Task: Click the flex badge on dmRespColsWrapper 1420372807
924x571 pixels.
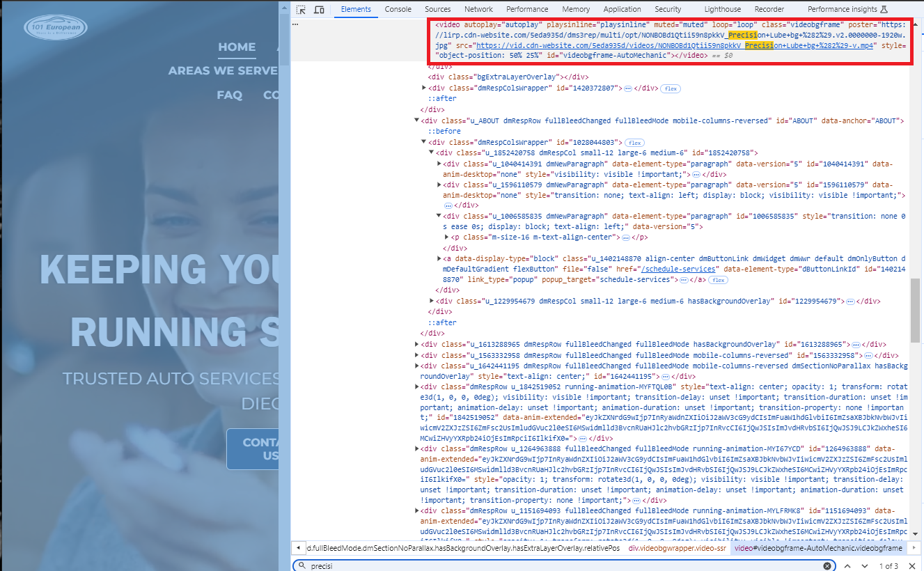Action: [671, 88]
